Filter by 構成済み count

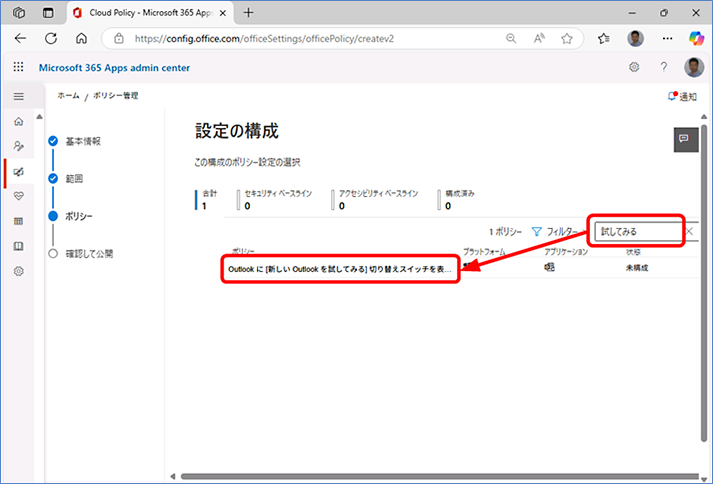[457, 200]
